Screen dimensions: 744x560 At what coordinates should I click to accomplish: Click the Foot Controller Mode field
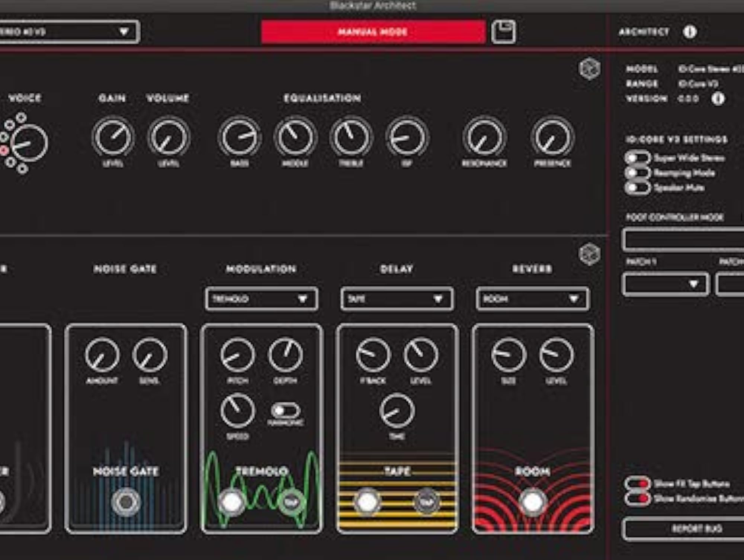pyautogui.click(x=683, y=240)
